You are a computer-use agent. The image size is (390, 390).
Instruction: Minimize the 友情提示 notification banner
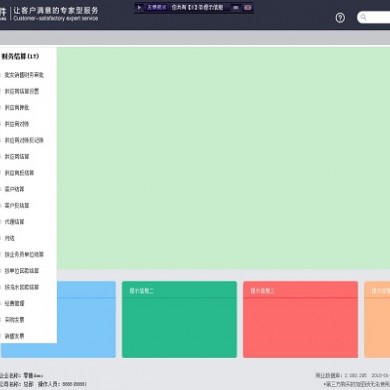(236, 7)
